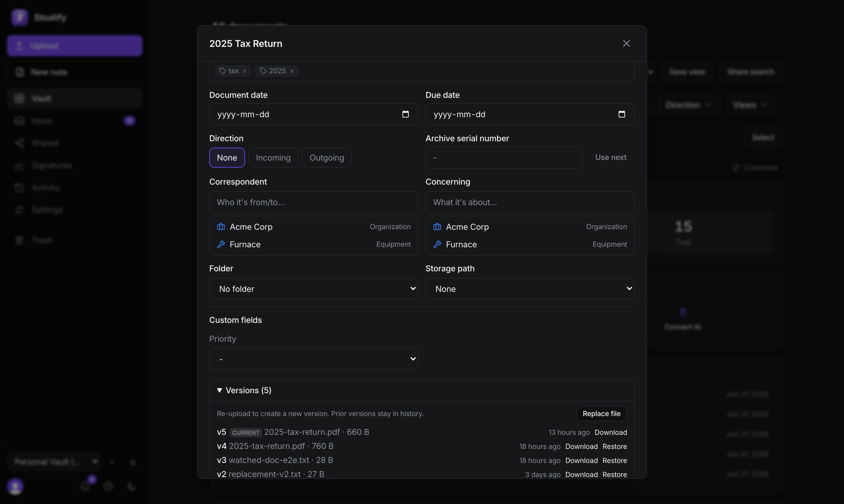Viewport: 844px width, 504px height.
Task: Open Activity in sidebar
Action: pos(74,188)
